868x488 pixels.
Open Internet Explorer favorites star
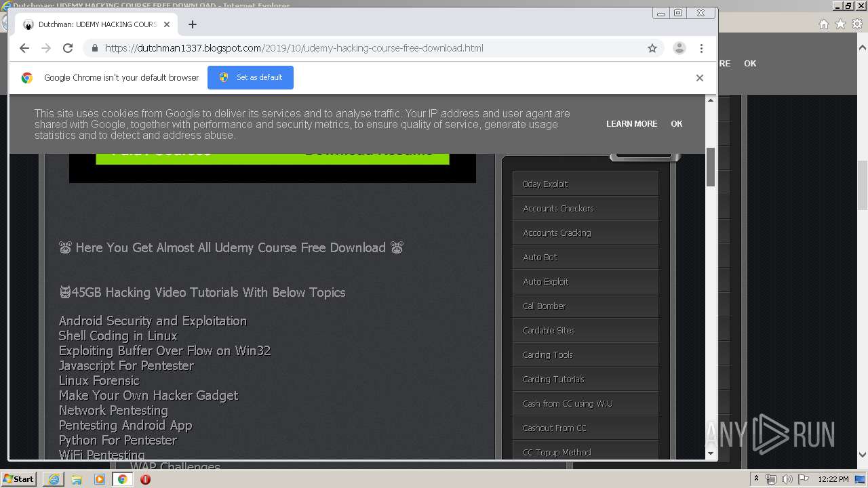pyautogui.click(x=840, y=24)
